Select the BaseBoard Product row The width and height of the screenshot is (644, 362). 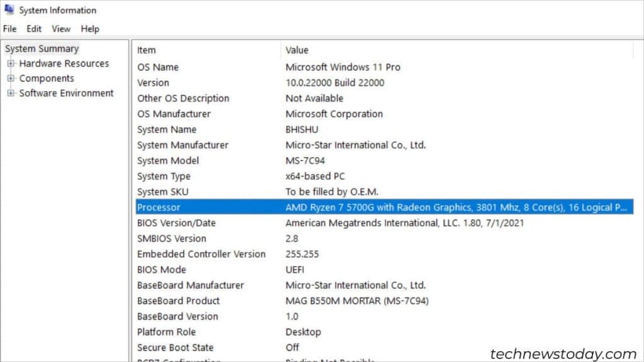pos(252,300)
